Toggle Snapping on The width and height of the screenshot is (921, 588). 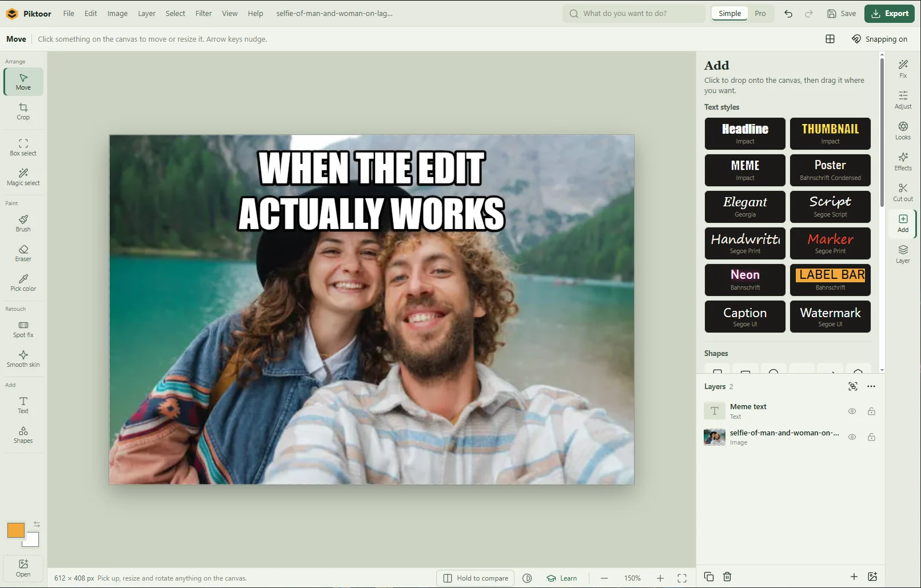pos(879,39)
